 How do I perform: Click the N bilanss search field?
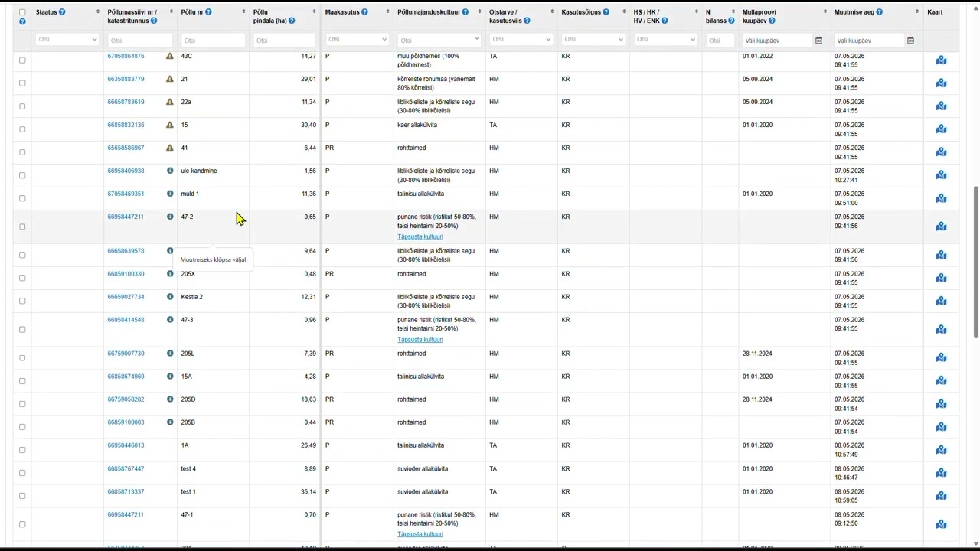tap(720, 40)
